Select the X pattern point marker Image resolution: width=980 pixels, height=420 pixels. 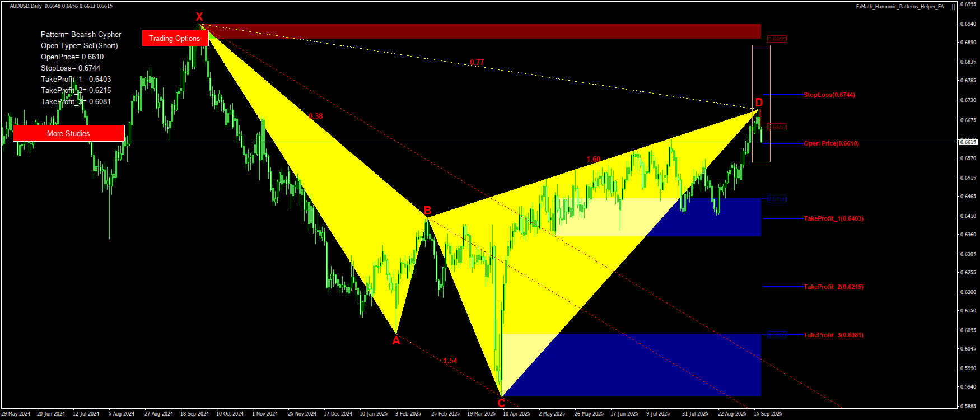click(199, 17)
